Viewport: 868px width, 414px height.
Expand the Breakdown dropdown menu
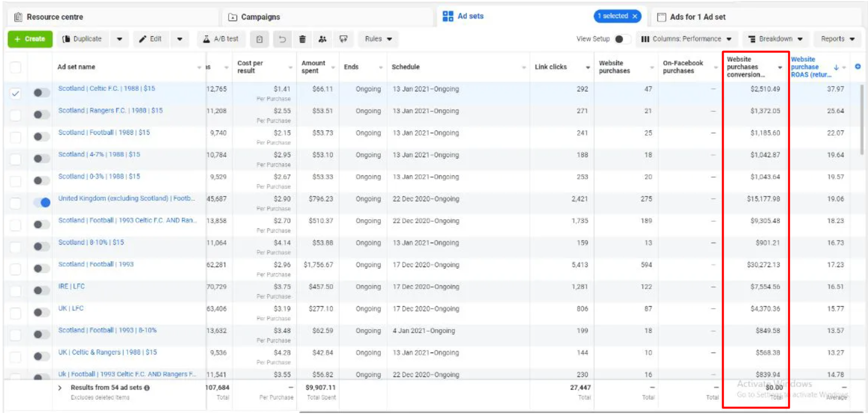pyautogui.click(x=775, y=39)
